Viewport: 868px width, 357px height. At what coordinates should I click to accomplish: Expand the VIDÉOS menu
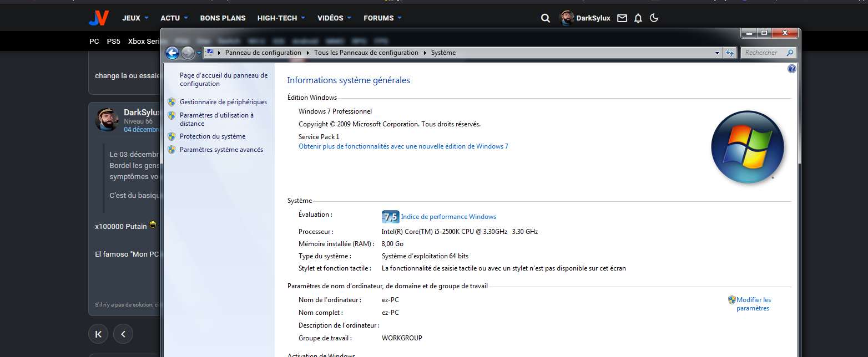[x=334, y=18]
